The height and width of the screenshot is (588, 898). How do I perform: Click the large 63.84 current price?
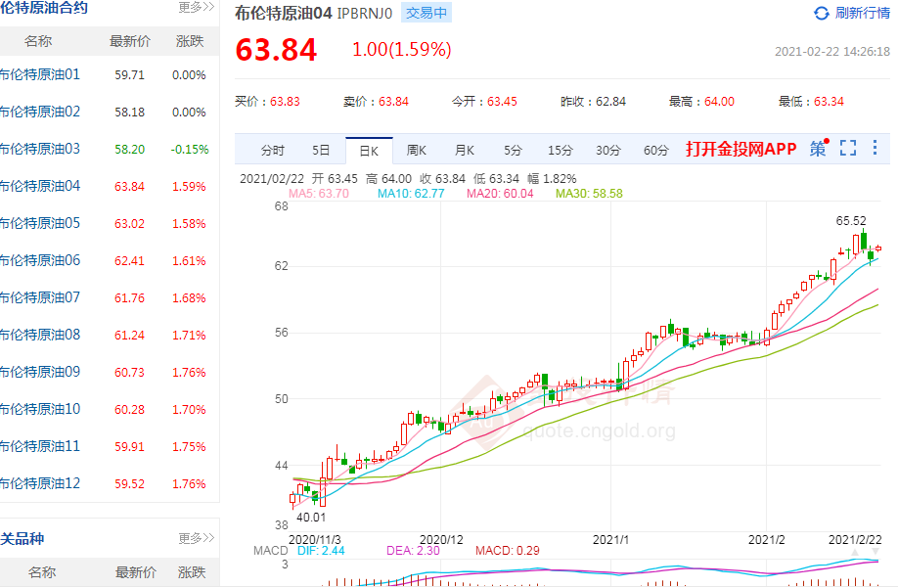click(x=276, y=49)
